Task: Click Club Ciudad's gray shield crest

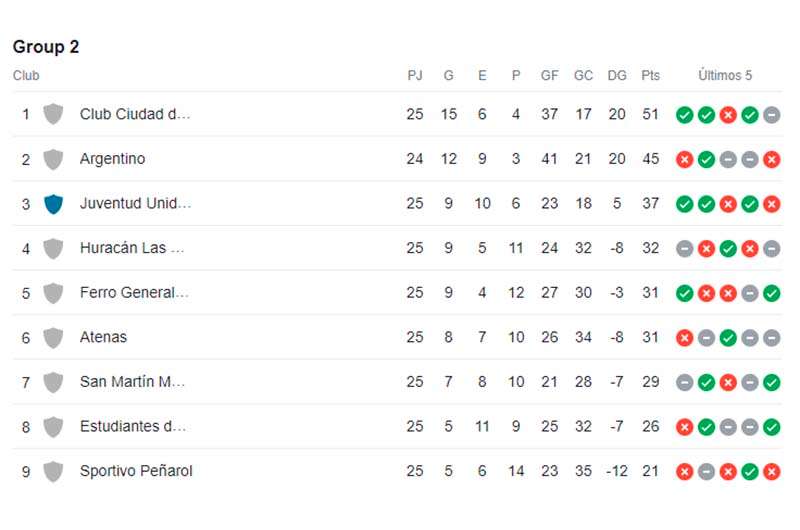Action: click(54, 114)
